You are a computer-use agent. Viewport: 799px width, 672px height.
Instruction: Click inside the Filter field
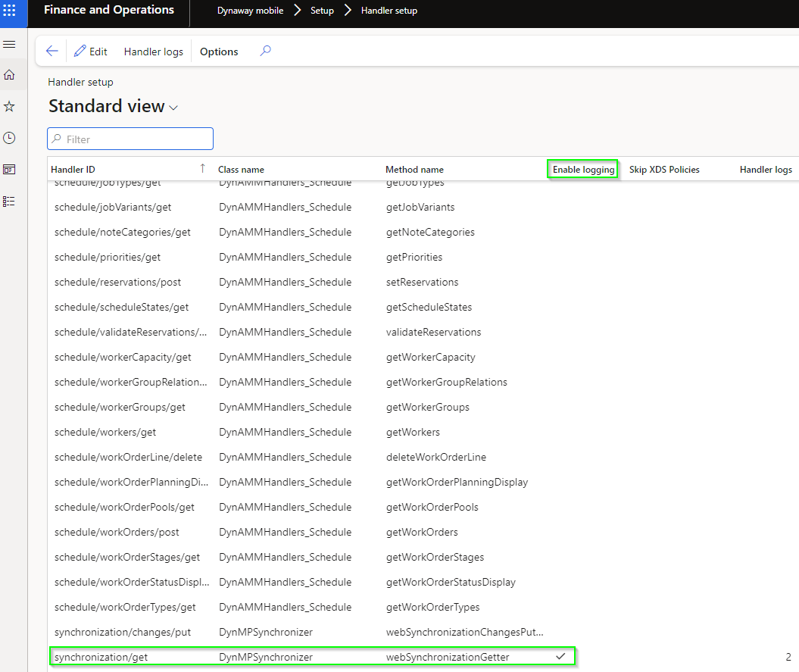coord(129,138)
